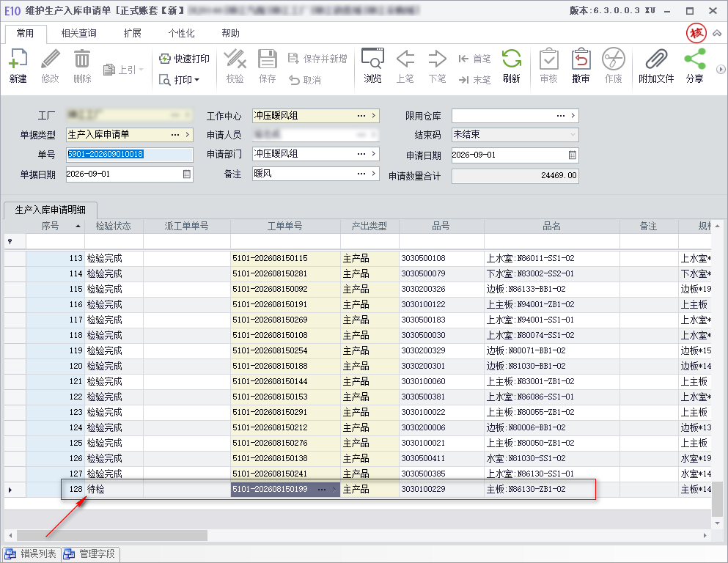Click the 工单单号 column header
Screen dimensions: 728x563
tap(285, 226)
